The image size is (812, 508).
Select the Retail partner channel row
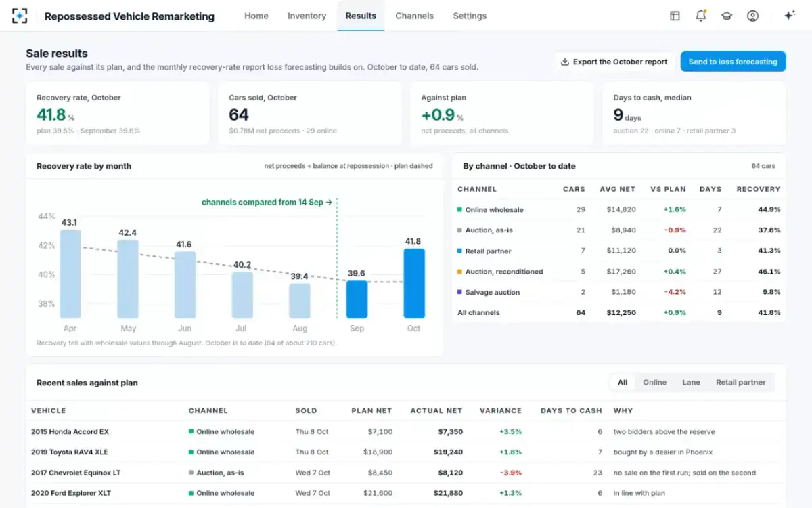point(618,251)
